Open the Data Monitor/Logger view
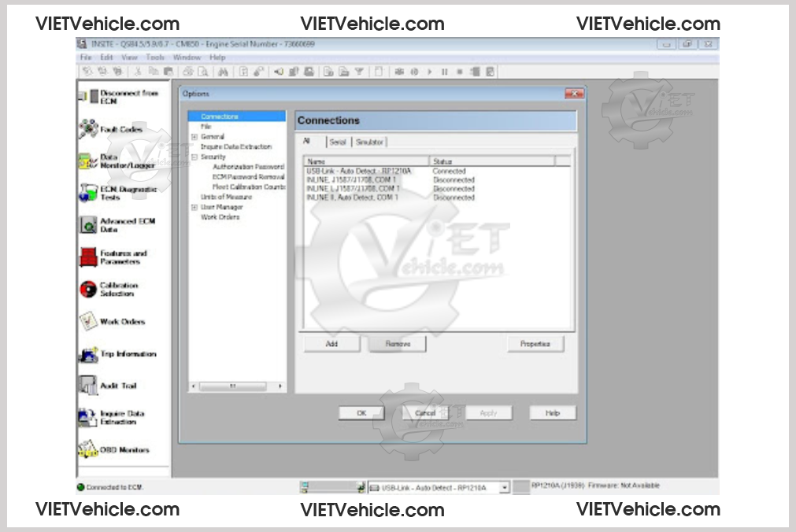The image size is (796, 532). 88,161
